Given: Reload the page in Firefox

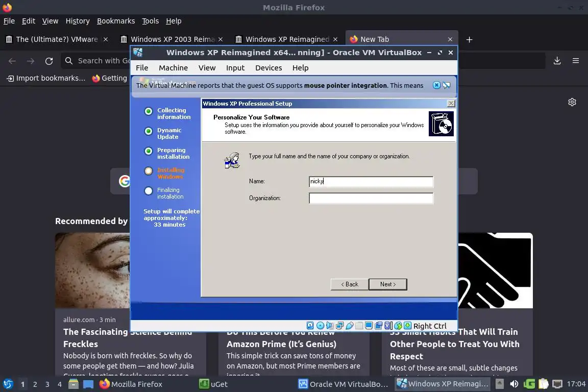Looking at the screenshot, I should pyautogui.click(x=49, y=61).
